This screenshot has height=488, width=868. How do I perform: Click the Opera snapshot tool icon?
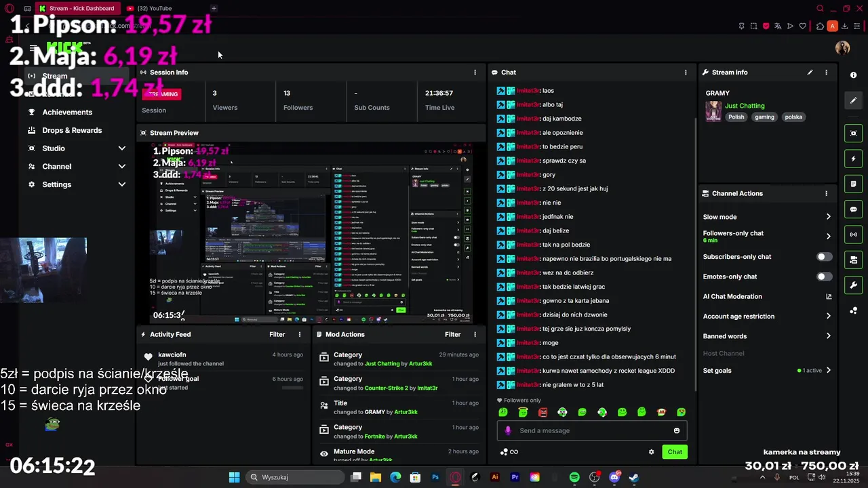754,26
